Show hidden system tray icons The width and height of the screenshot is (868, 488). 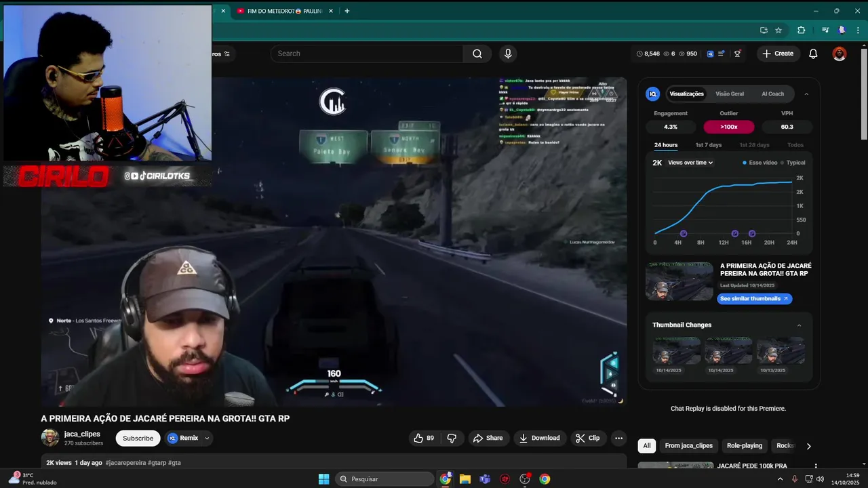[780, 479]
